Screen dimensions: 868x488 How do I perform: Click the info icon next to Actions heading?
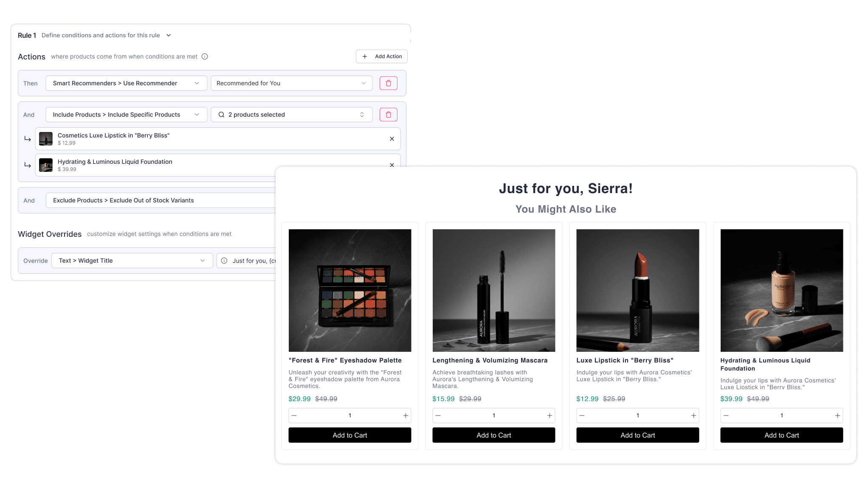205,56
